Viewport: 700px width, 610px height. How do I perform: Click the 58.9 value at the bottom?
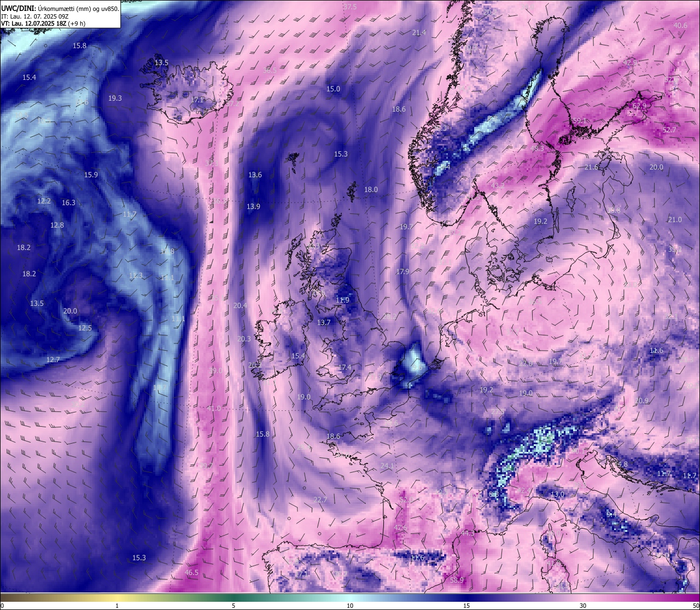[x=457, y=580]
